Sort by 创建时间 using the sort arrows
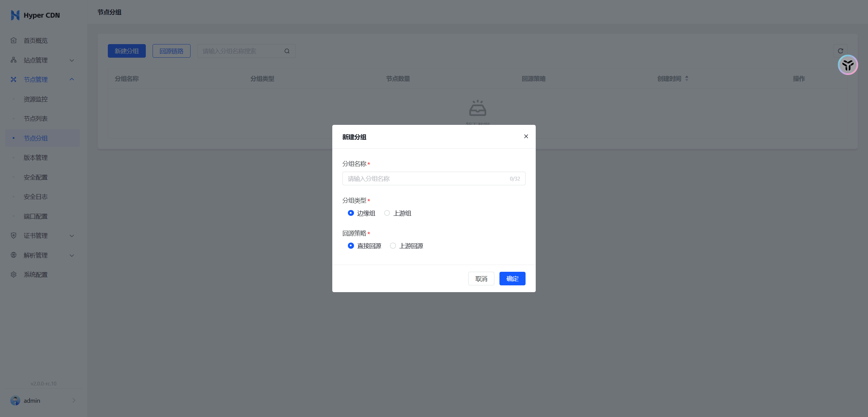Image resolution: width=868 pixels, height=417 pixels. click(x=687, y=78)
